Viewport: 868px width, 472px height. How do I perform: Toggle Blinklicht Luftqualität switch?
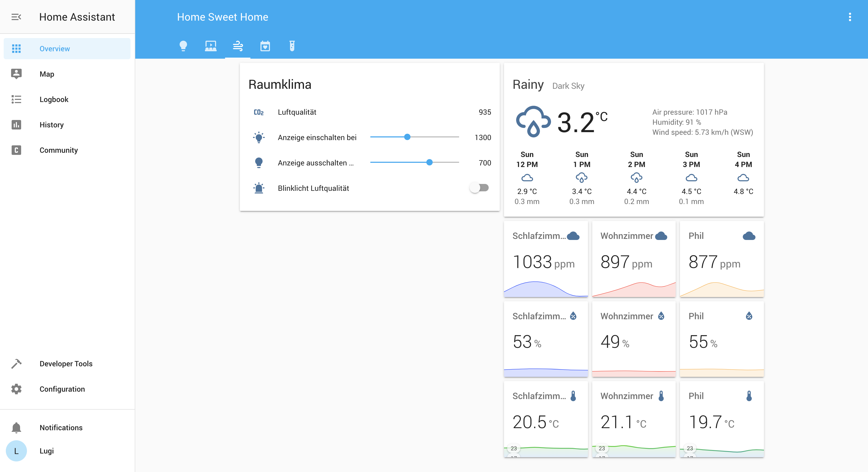pyautogui.click(x=479, y=188)
